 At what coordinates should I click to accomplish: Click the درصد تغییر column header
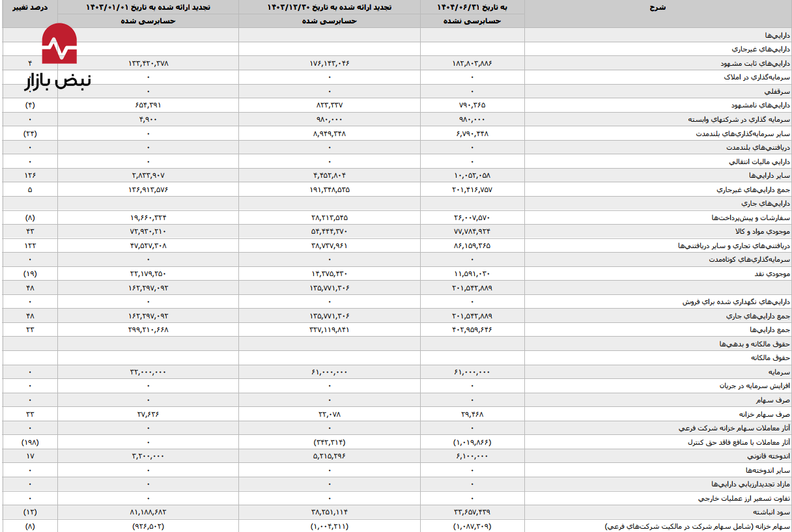pos(30,7)
